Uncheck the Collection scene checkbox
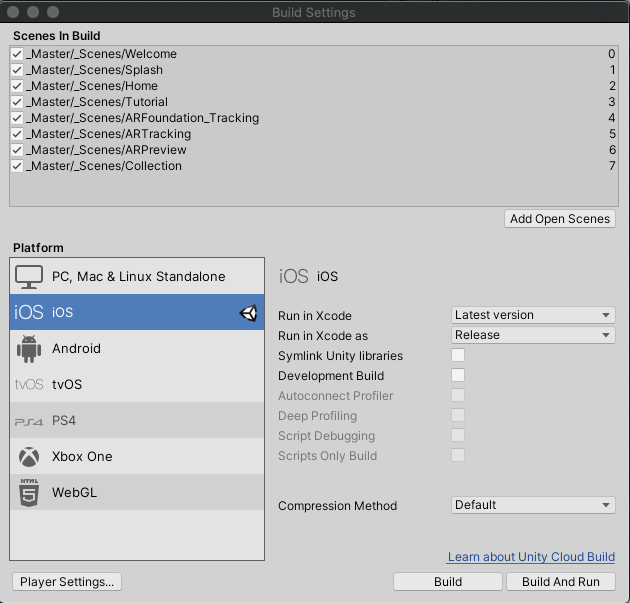Image resolution: width=630 pixels, height=603 pixels. tap(17, 166)
